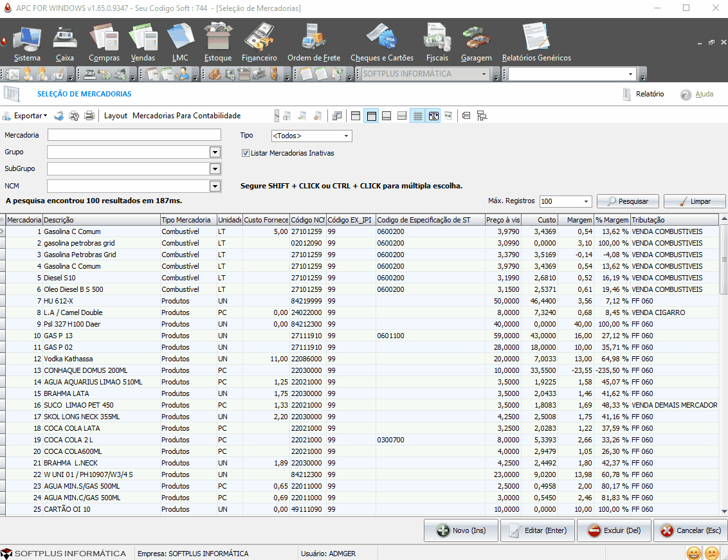Screen dimensions: 728x560
Task: Click the cash register quick toolbar icon
Action: [90, 74]
